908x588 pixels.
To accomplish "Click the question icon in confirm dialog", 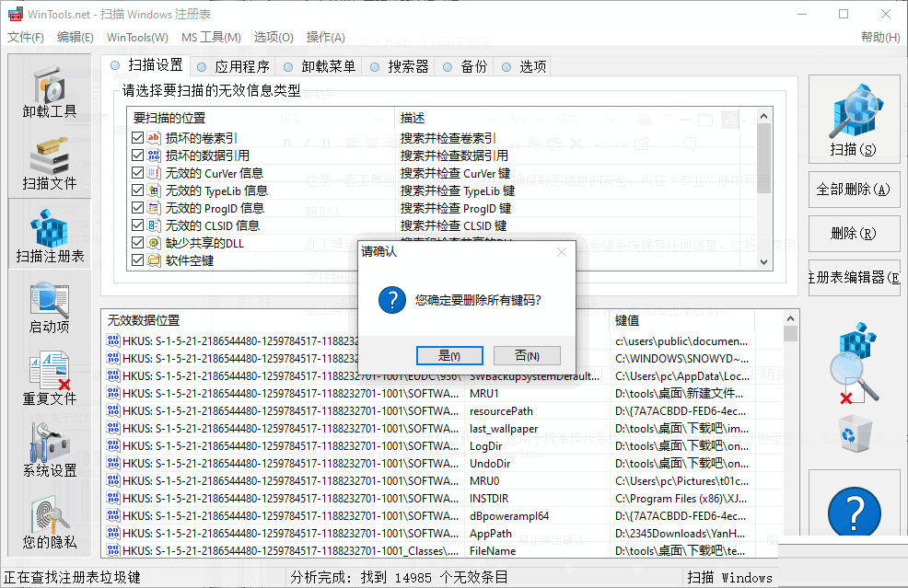I will click(392, 300).
